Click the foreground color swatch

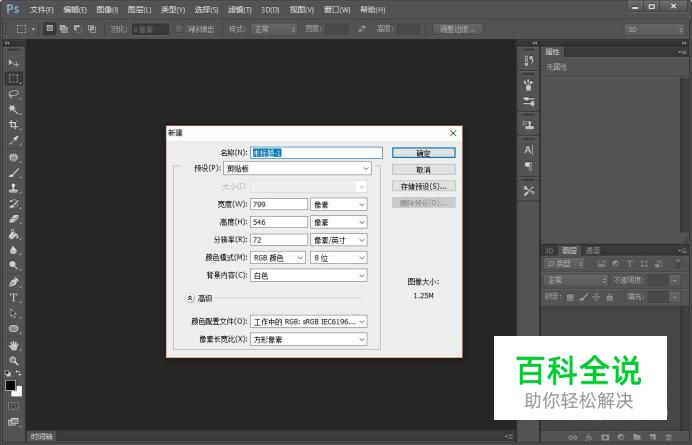click(10, 385)
